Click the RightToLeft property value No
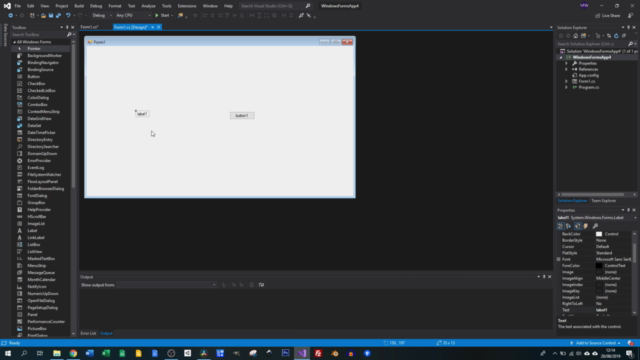The image size is (640, 360). (x=599, y=304)
